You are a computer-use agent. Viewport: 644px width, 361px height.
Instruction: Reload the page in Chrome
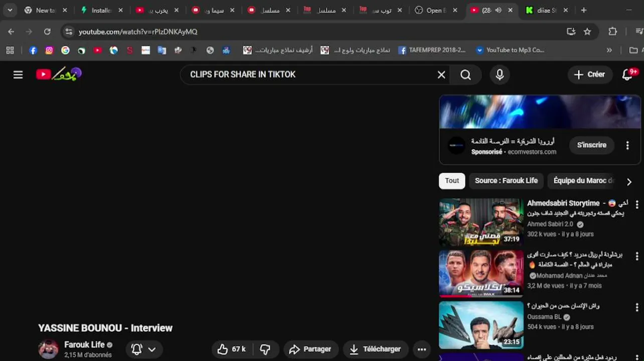pos(47,32)
